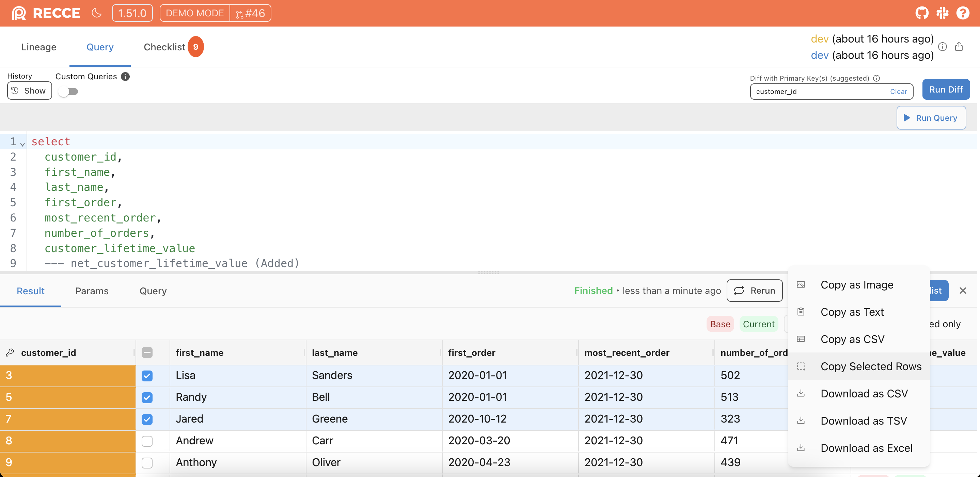Choose Copy as Image
The height and width of the screenshot is (477, 980).
tap(859, 285)
